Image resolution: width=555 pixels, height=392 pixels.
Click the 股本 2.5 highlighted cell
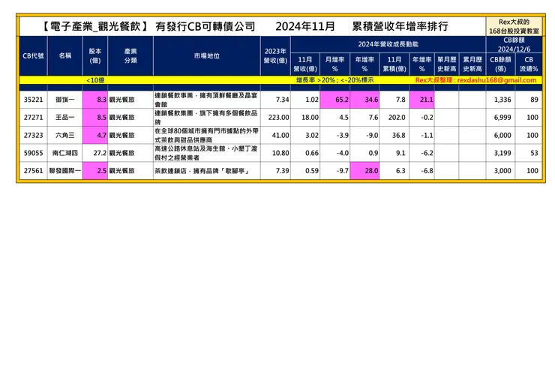(94, 171)
